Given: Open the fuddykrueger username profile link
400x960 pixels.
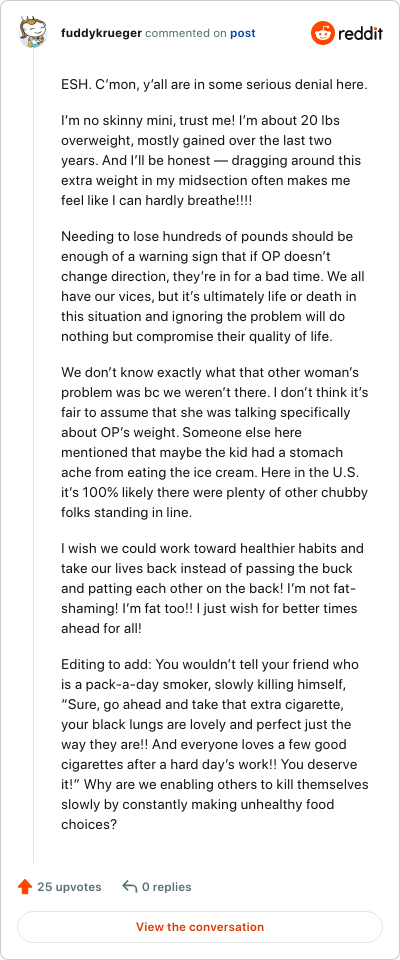Looking at the screenshot, I should point(101,33).
